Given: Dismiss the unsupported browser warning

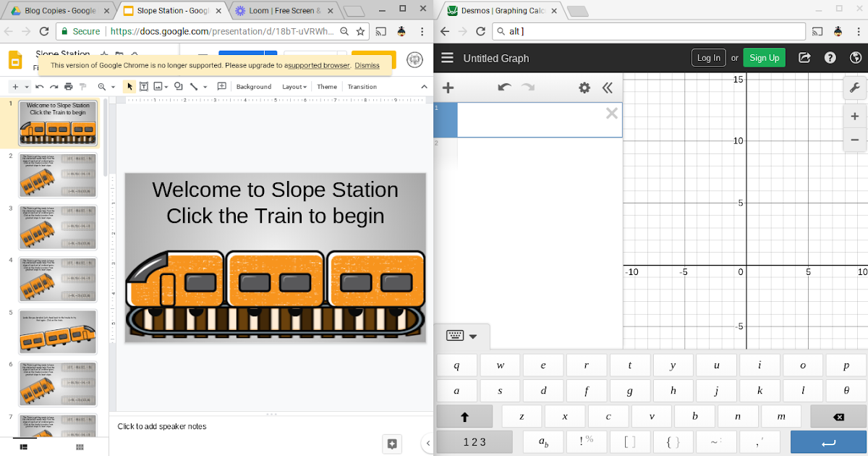Looking at the screenshot, I should click(x=367, y=65).
